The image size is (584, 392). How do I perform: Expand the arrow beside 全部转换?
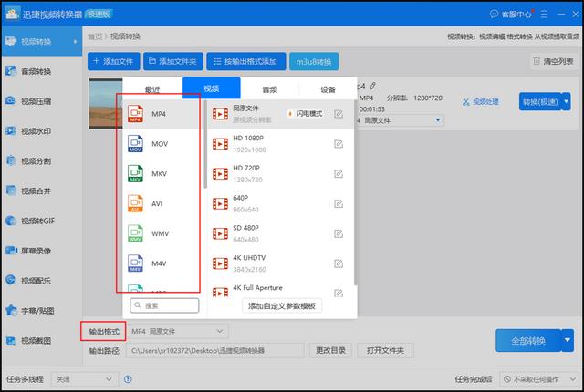click(568, 340)
